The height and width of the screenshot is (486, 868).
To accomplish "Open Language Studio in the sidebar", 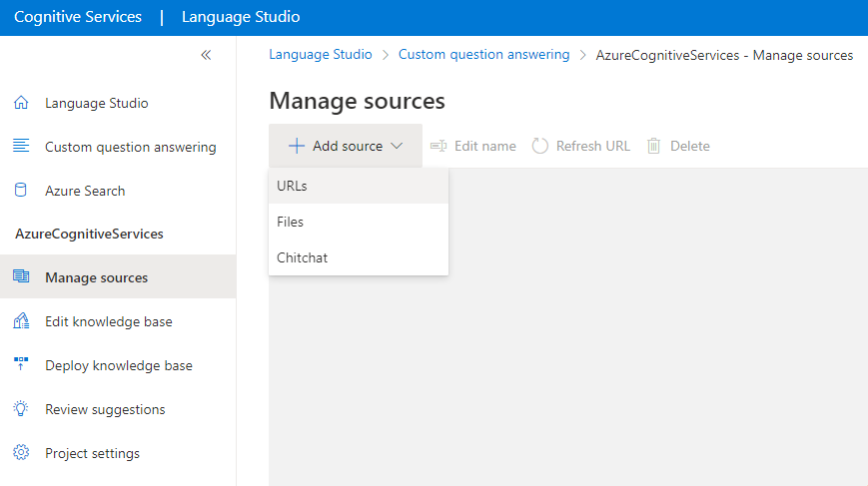I will click(x=118, y=103).
